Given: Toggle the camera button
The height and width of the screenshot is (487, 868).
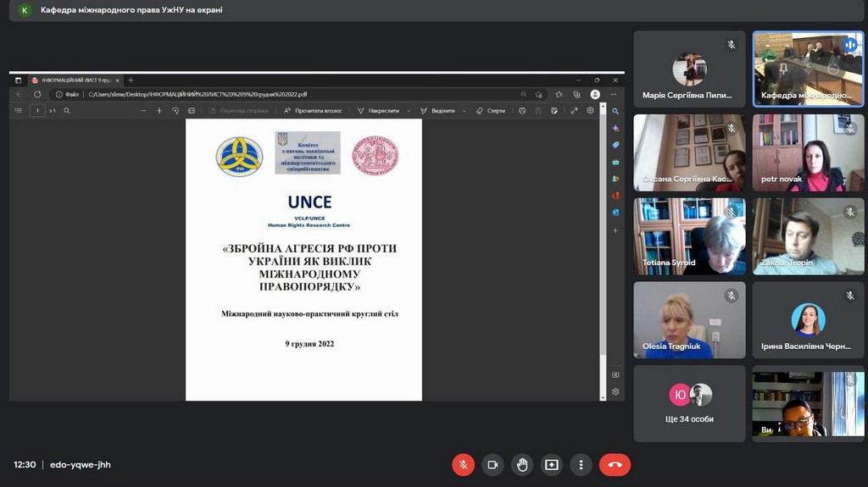Looking at the screenshot, I should [x=492, y=464].
